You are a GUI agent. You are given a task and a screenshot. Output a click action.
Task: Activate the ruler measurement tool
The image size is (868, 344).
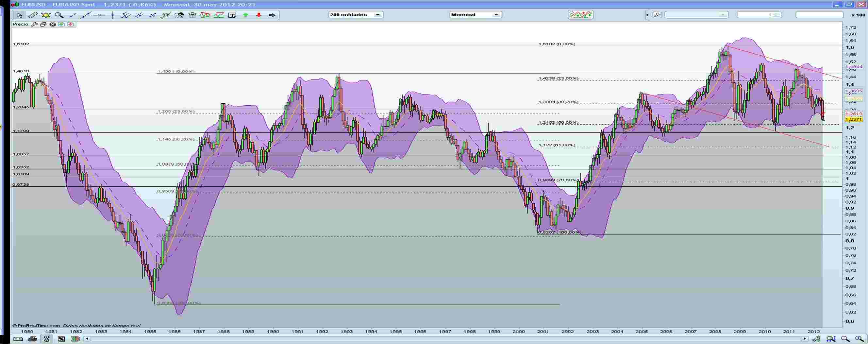pyautogui.click(x=33, y=15)
